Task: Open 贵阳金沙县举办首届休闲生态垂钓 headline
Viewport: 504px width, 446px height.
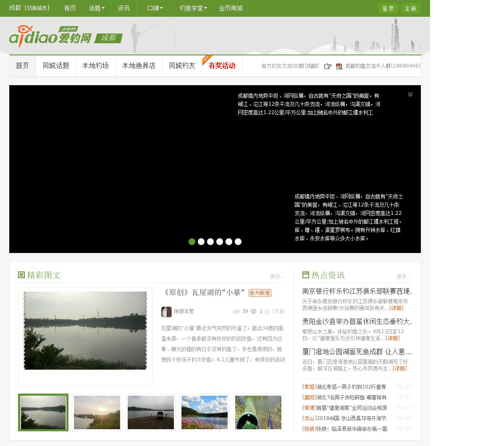Action: point(357,321)
